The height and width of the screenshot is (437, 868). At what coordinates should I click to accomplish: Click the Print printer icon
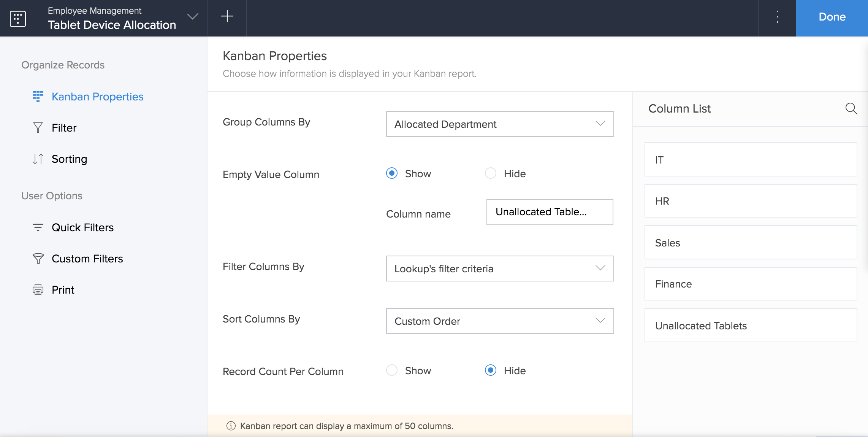pos(38,290)
